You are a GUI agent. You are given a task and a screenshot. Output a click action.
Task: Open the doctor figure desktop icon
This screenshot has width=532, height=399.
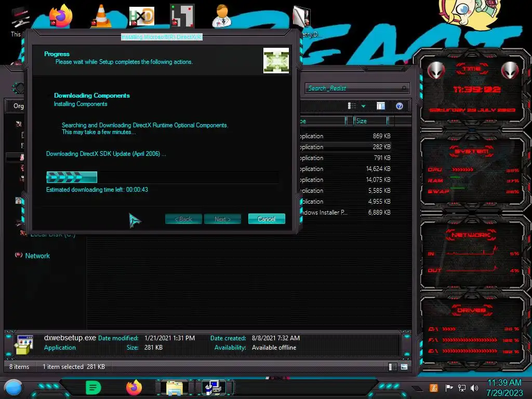click(x=222, y=16)
